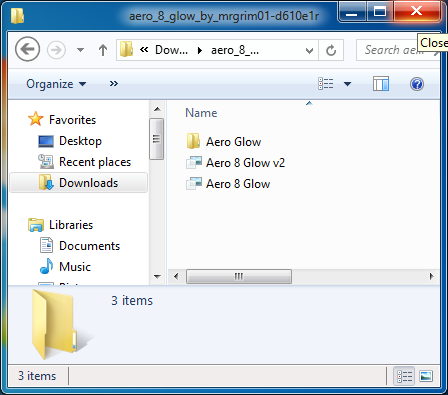Open the view options dropdown arrow
448x395 pixels.
[x=347, y=84]
